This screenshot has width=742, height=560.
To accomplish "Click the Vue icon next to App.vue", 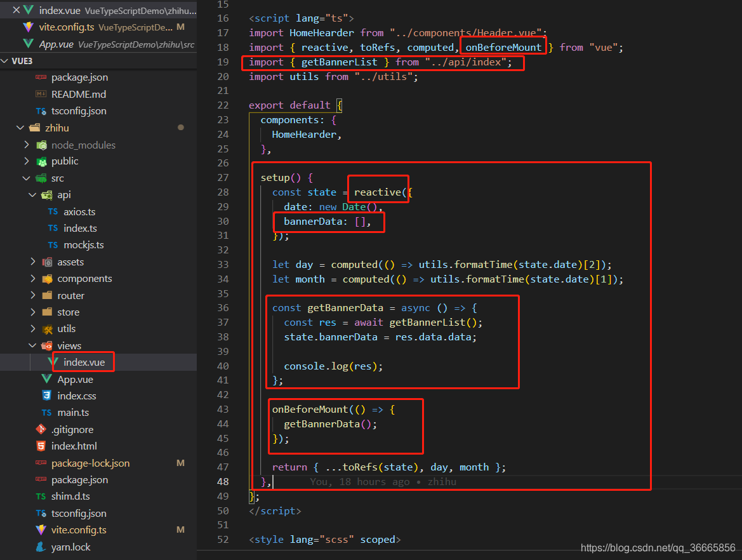I will [x=46, y=379].
